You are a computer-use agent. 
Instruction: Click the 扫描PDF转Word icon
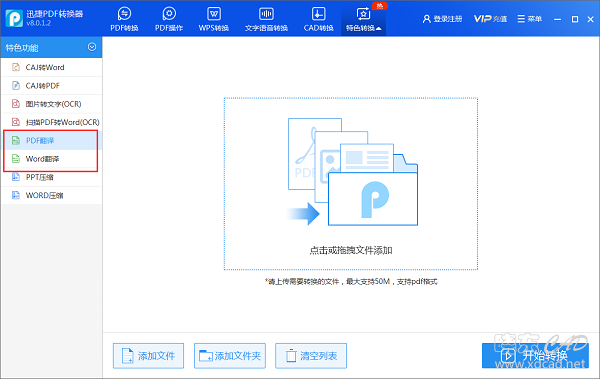pyautogui.click(x=16, y=122)
